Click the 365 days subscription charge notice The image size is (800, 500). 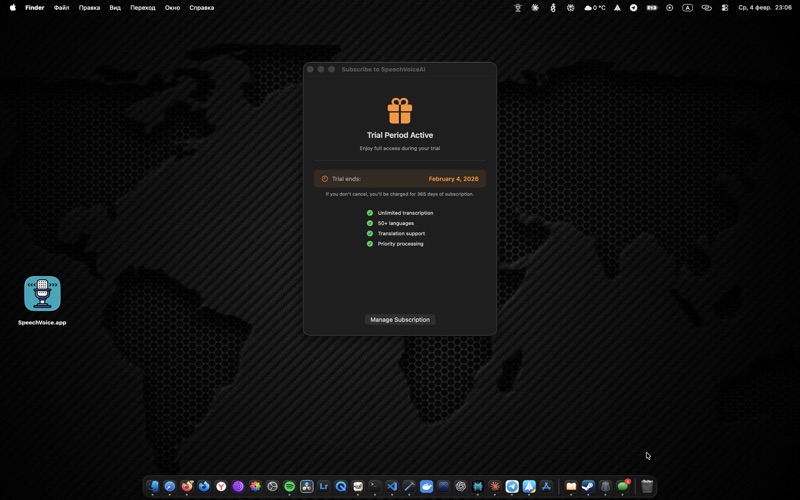[399, 194]
